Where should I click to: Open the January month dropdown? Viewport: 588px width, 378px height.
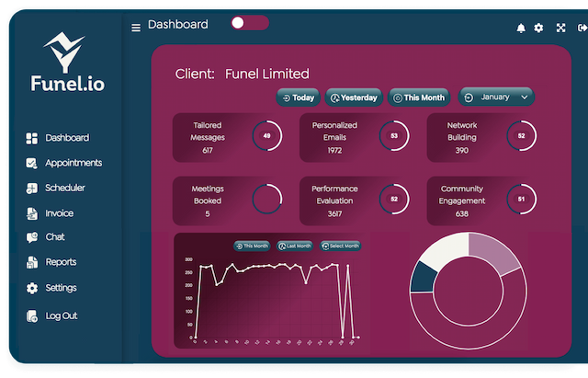497,97
